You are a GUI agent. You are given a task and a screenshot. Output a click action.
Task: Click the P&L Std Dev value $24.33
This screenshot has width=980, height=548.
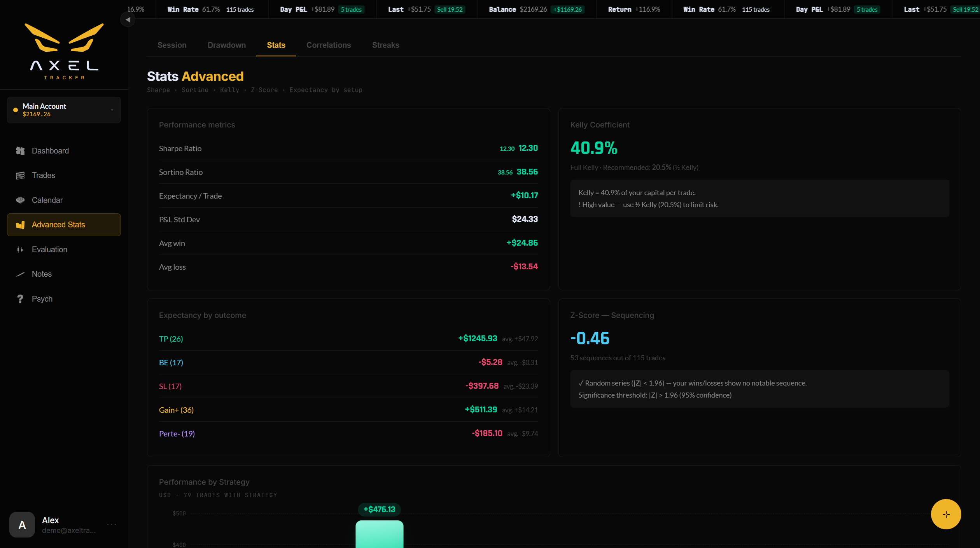525,219
